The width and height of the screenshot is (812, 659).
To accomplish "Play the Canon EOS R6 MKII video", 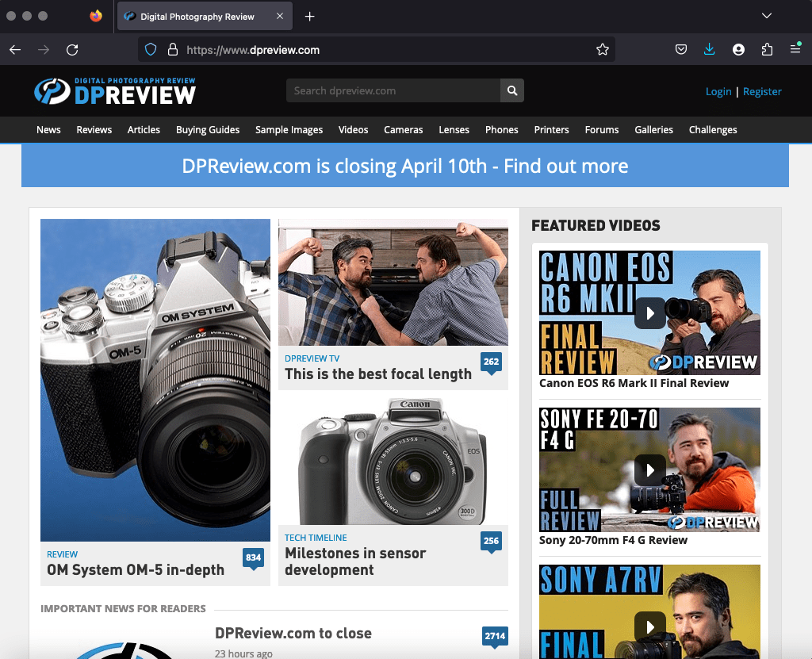I will tap(649, 312).
